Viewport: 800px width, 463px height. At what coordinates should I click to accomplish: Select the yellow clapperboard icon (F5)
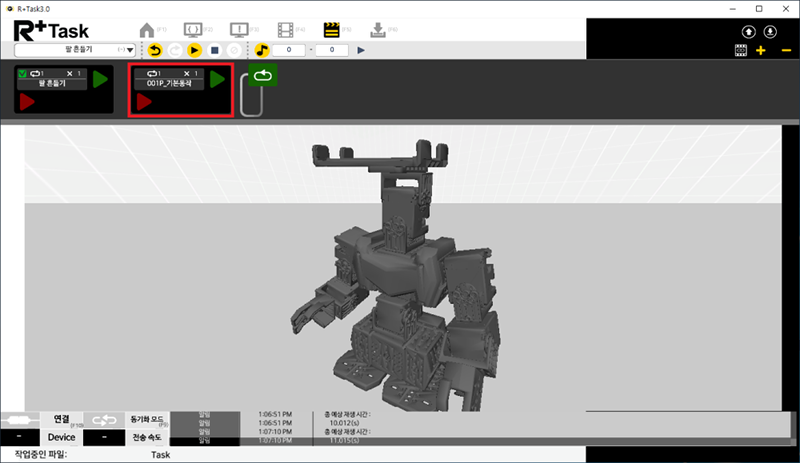[332, 30]
